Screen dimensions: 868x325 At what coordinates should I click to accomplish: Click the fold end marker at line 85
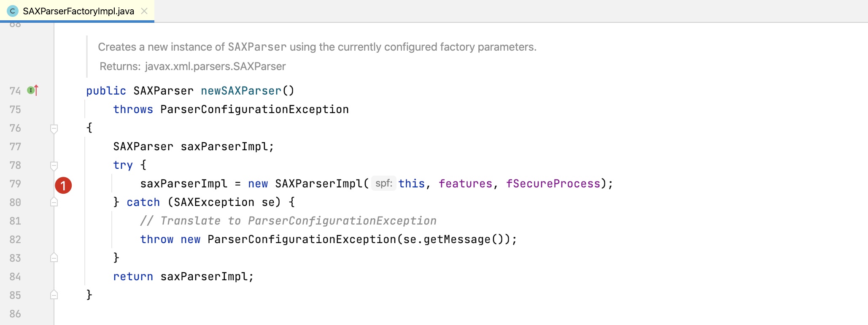tap(54, 295)
